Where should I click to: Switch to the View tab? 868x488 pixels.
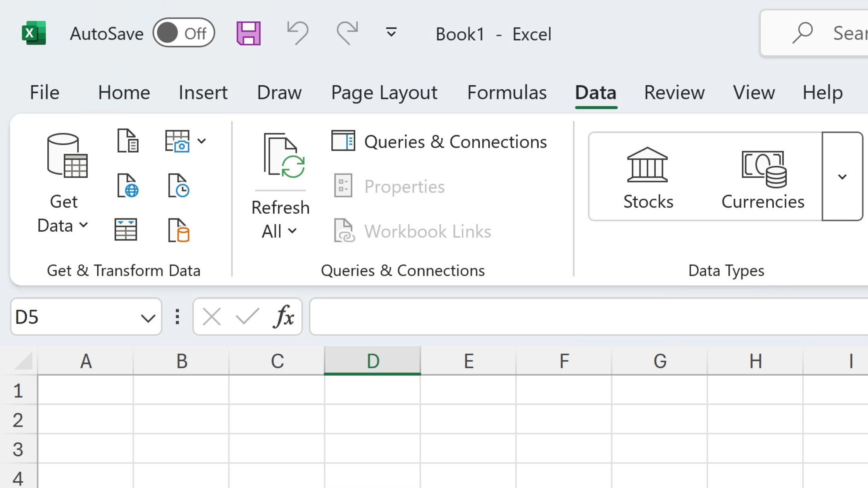[754, 93]
